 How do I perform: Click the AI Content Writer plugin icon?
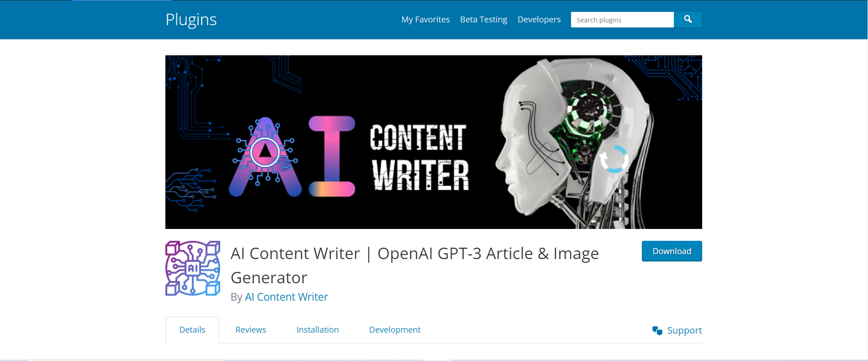click(193, 268)
